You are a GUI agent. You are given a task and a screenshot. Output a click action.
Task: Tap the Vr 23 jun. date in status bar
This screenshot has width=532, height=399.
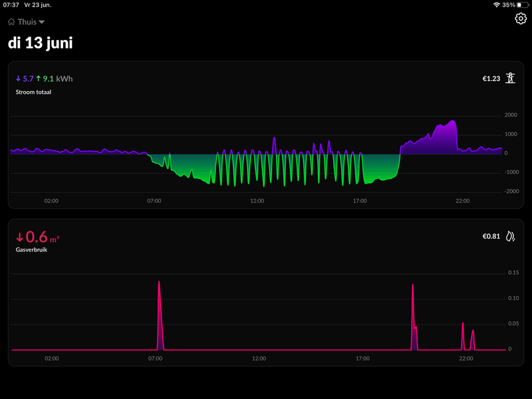coord(38,5)
